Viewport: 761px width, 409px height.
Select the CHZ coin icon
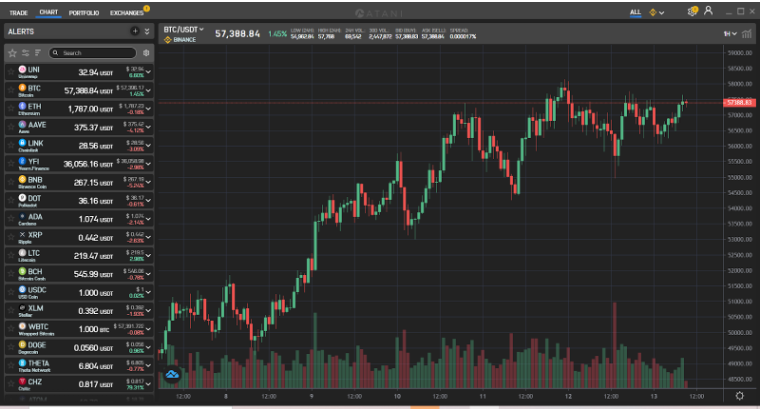pyautogui.click(x=22, y=381)
